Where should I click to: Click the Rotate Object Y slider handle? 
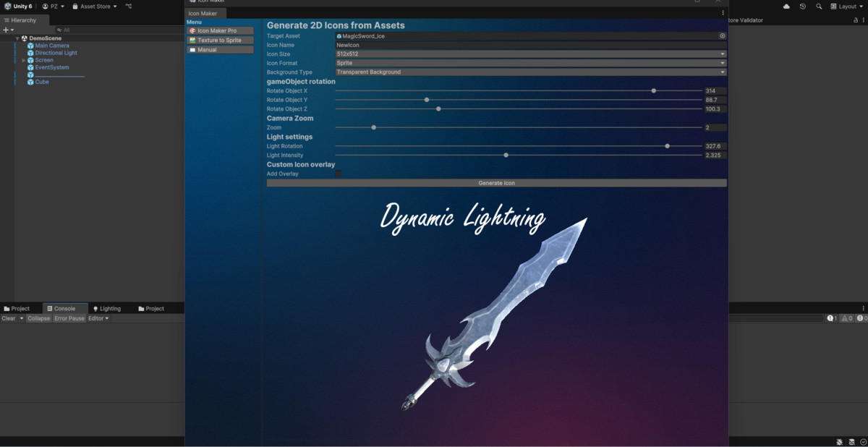coord(427,100)
